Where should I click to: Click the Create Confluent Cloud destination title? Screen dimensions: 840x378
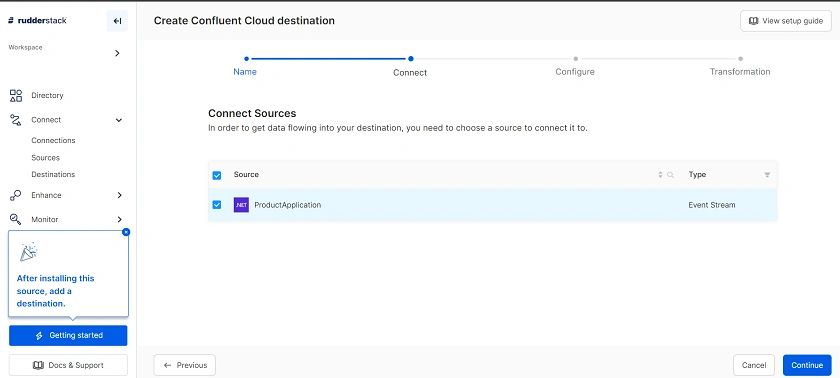tap(244, 20)
